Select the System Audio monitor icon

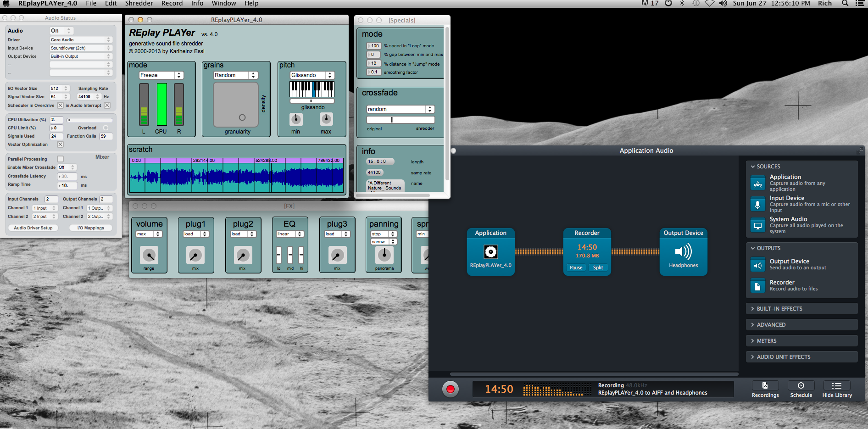[757, 225]
